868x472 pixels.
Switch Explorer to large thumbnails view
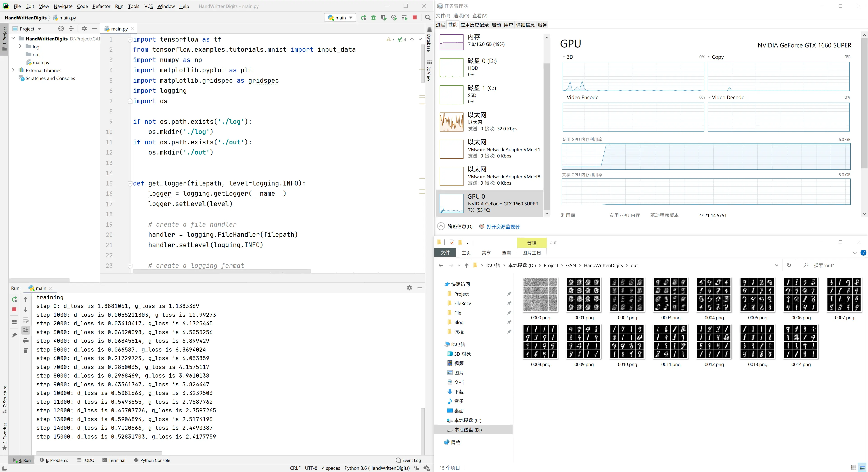[862, 467]
